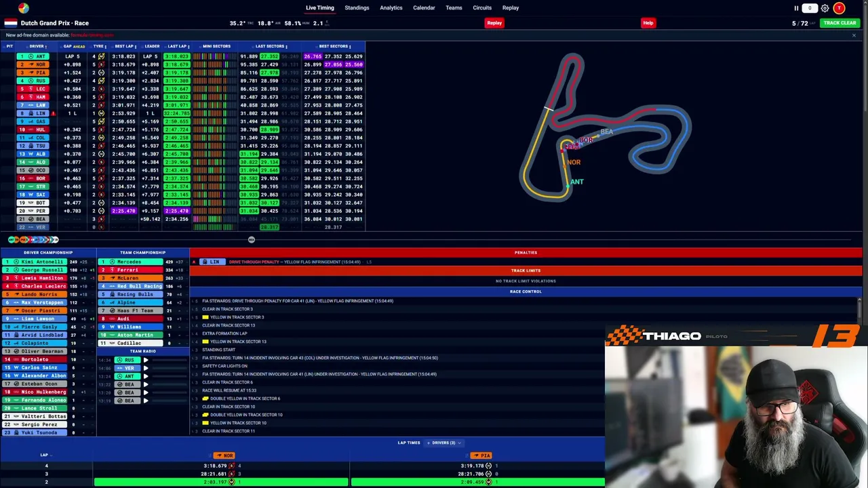The image size is (868, 488).
Task: Follow the ad-free domain link
Action: (x=92, y=35)
